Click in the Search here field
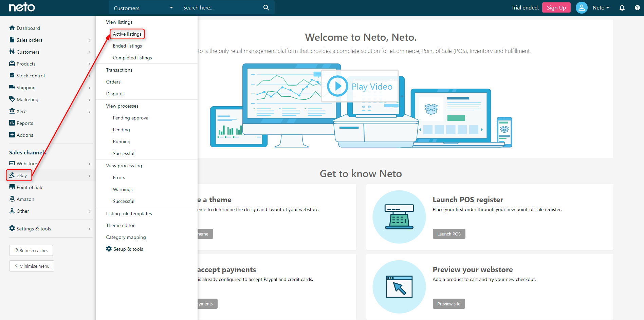644x320 pixels. coord(221,7)
